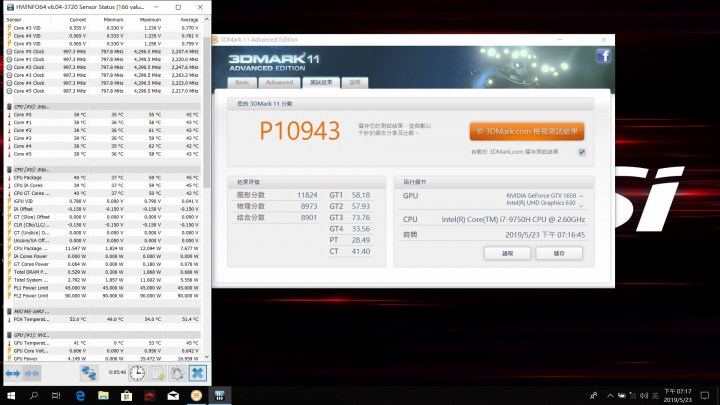Click the volume speaker tray icon

click(644, 395)
